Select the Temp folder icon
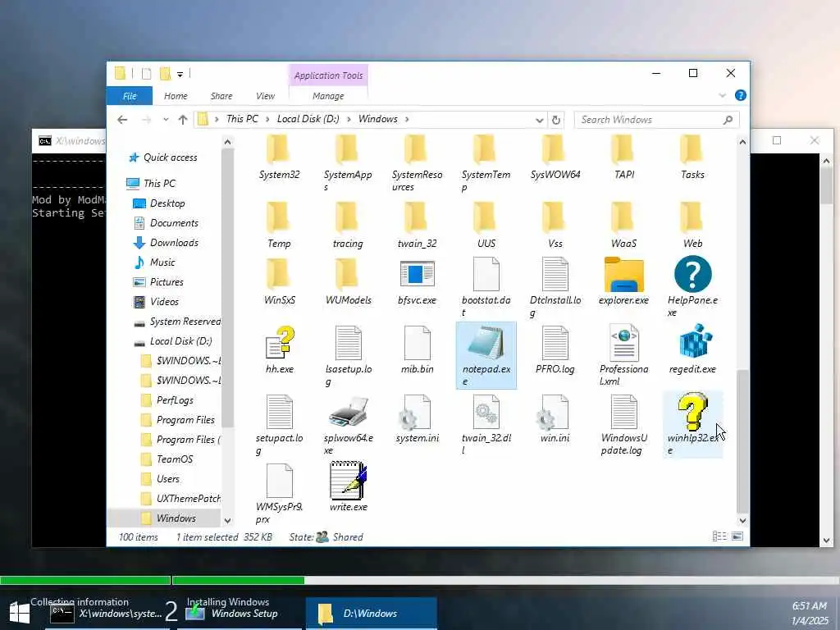 [279, 217]
